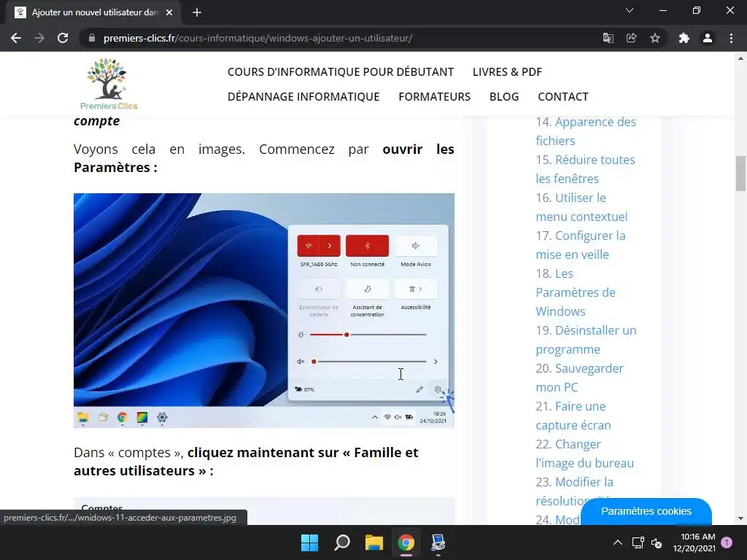Click the Paramètres cookies button

646,511
